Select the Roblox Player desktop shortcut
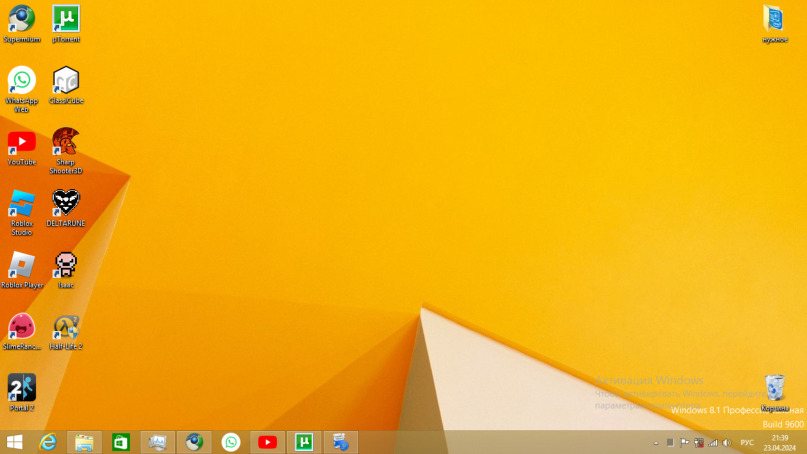The height and width of the screenshot is (454, 807). 22,270
